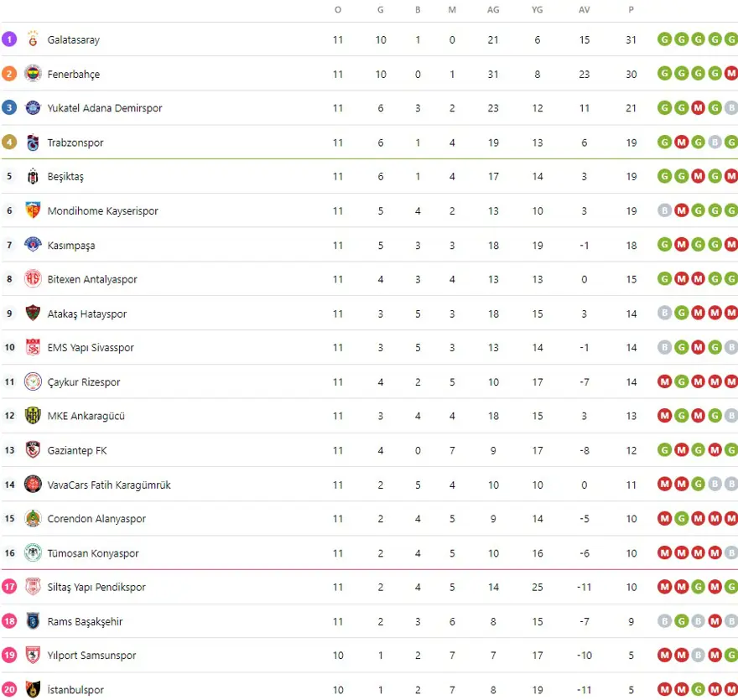Screen dimensions: 738x700
Task: Open the Siltaş Yapı Pendikspor link
Action: click(96, 588)
